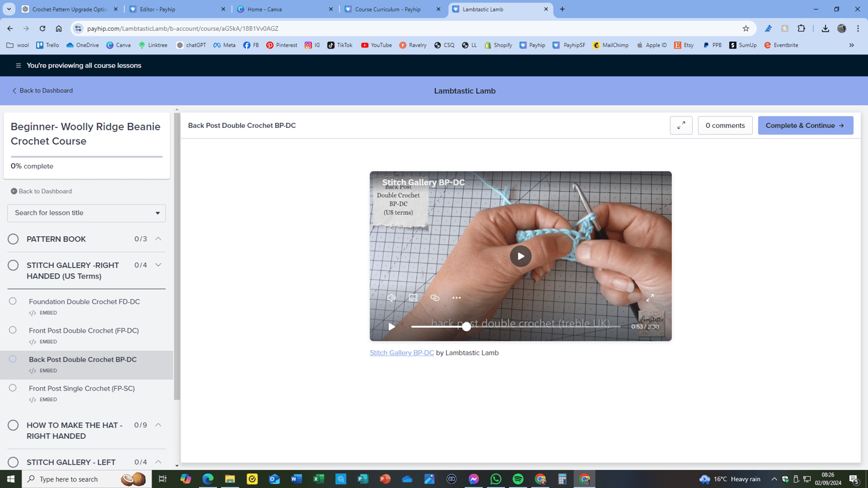Viewport: 868px width, 488px height.
Task: Click the large play button centered on the video
Action: 521,256
